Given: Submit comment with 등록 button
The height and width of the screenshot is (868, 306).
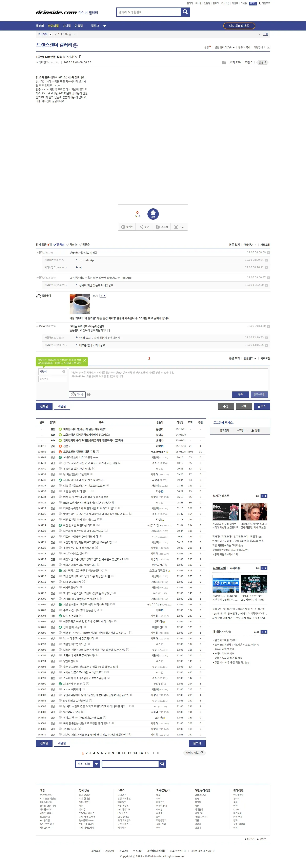Looking at the screenshot, I should (x=240, y=394).
